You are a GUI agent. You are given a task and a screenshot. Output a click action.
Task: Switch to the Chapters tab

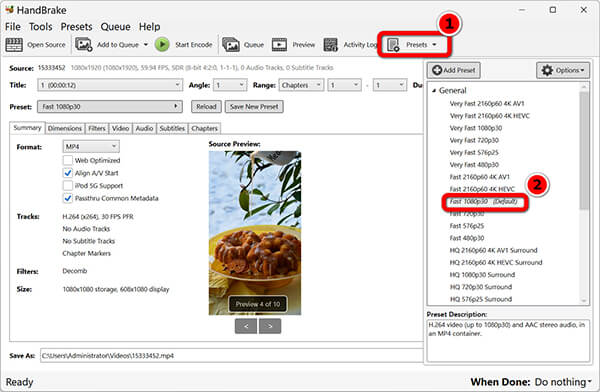click(204, 128)
